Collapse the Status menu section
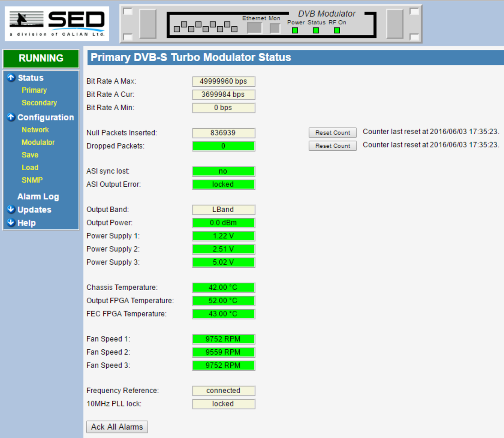504x438 pixels. point(11,78)
